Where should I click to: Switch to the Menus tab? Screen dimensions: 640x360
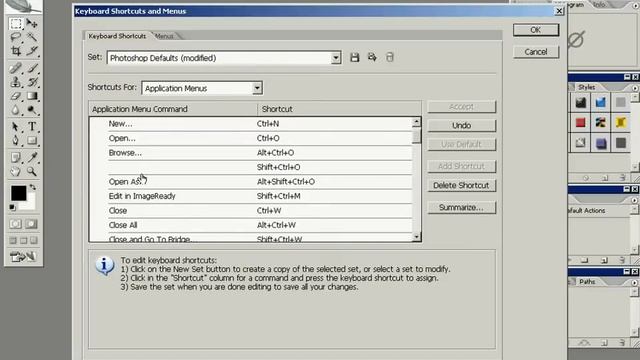tap(164, 36)
